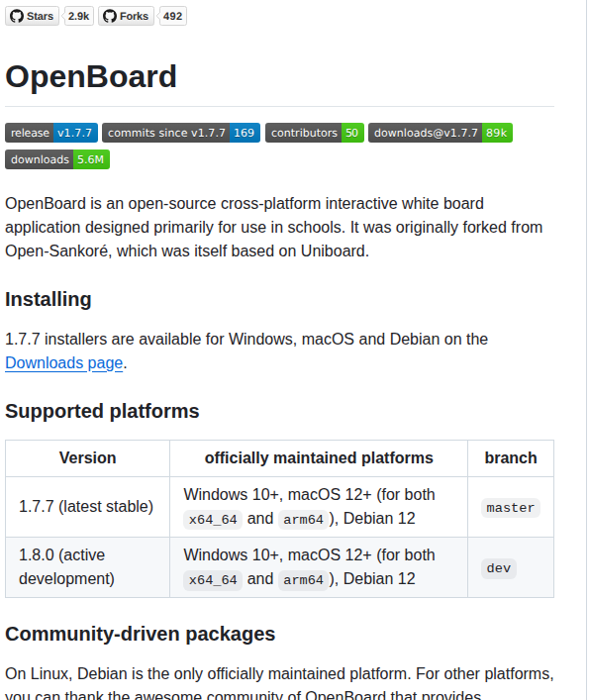This screenshot has width=589, height=700.
Task: Open the downloads@v1.7.7 89k badge
Action: pos(441,133)
